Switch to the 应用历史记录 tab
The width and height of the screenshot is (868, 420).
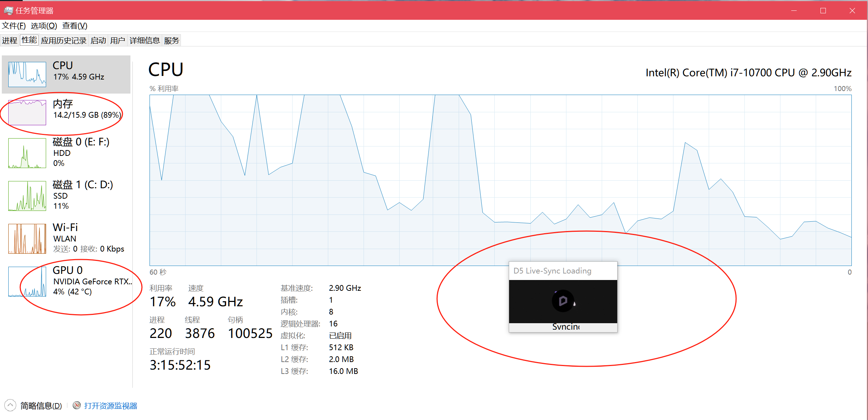click(63, 40)
